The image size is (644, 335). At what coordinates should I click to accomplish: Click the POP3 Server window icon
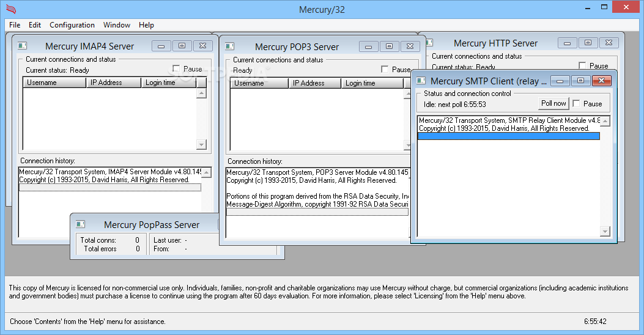[x=229, y=46]
